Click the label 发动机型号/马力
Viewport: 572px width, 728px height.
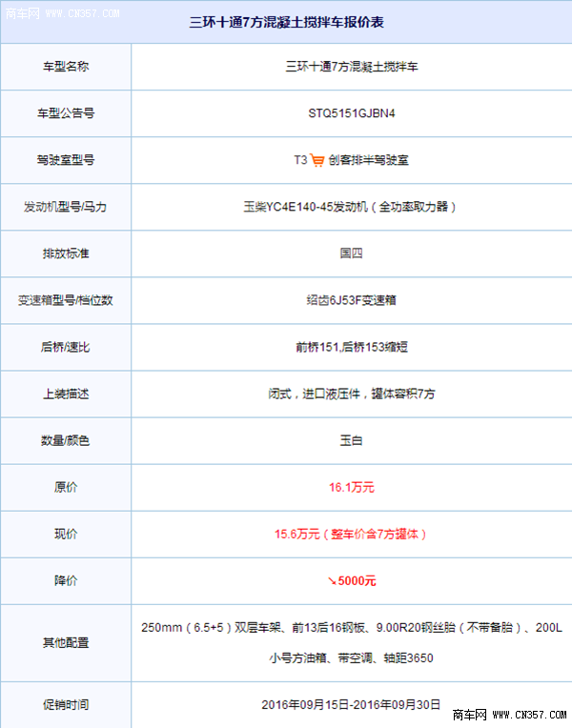pos(66,207)
